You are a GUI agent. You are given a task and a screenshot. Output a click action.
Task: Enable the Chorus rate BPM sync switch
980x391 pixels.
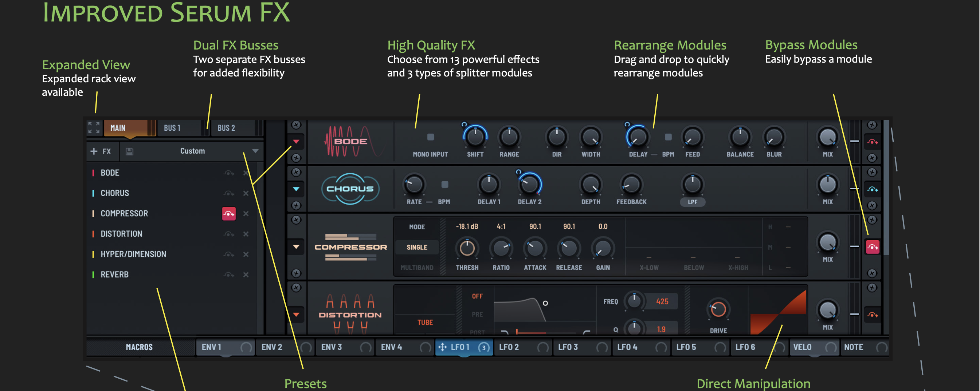click(x=444, y=185)
